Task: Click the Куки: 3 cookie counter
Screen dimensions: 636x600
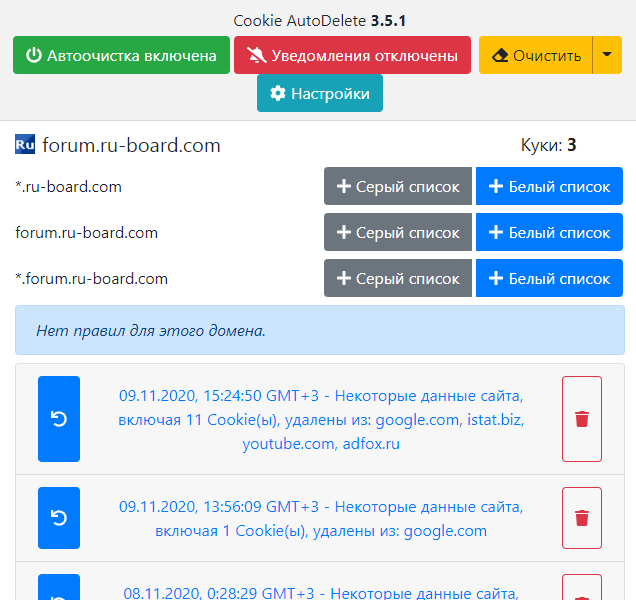Action: coord(548,145)
